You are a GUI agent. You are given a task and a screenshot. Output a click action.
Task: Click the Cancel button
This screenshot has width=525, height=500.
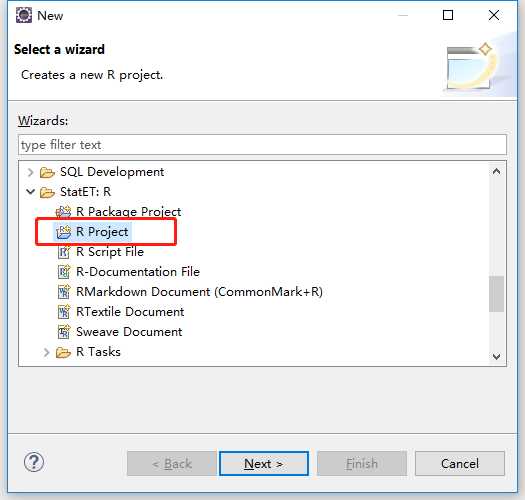(x=459, y=463)
